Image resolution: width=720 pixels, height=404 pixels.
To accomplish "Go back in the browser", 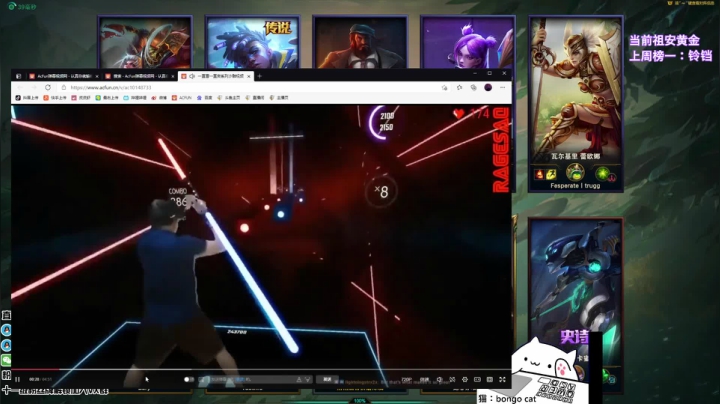I will (20, 87).
